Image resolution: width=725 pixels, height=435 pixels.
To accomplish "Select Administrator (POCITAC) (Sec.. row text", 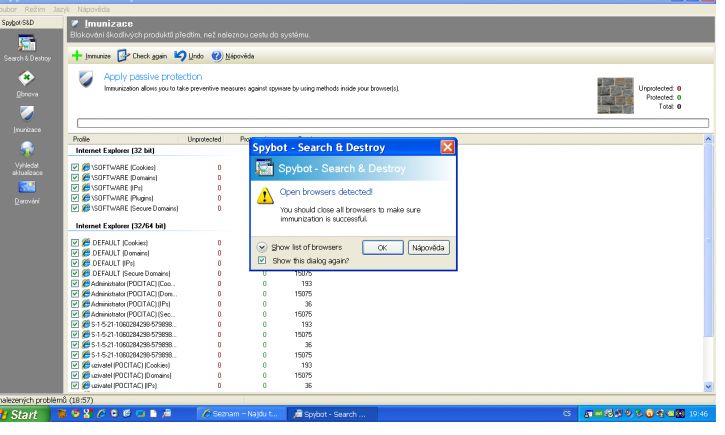I will [133, 314].
